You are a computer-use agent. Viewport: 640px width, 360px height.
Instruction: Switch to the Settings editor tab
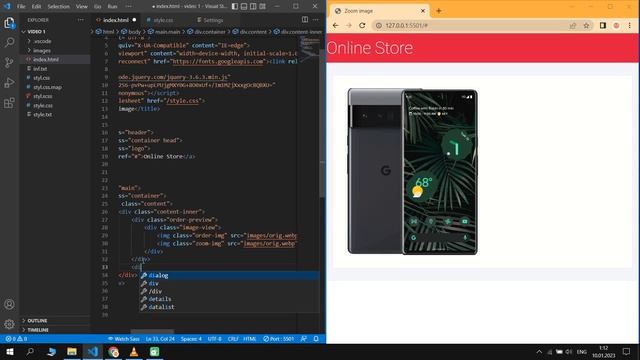(x=213, y=20)
